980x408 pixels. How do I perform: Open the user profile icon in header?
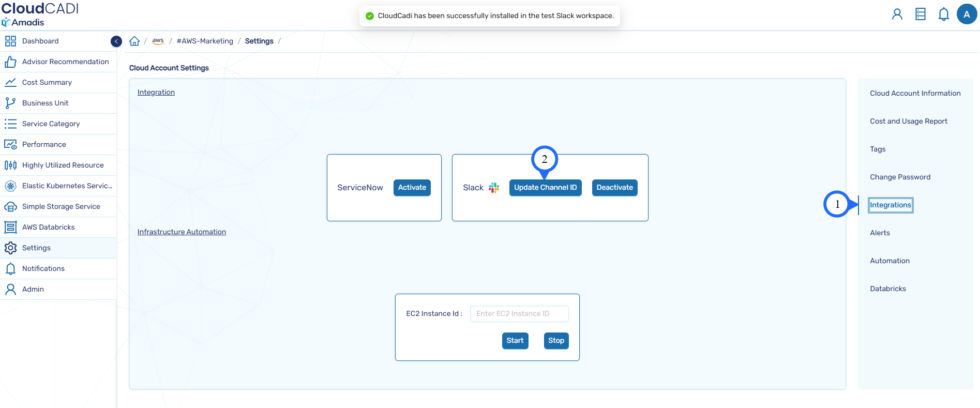(897, 14)
